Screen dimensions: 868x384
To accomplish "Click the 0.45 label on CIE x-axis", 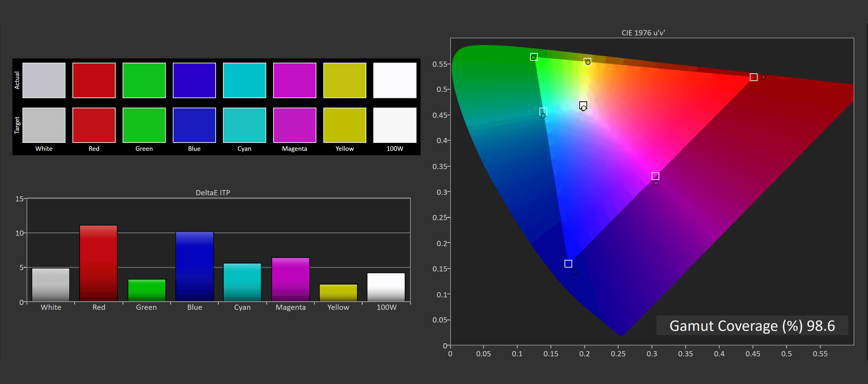I will click(753, 354).
